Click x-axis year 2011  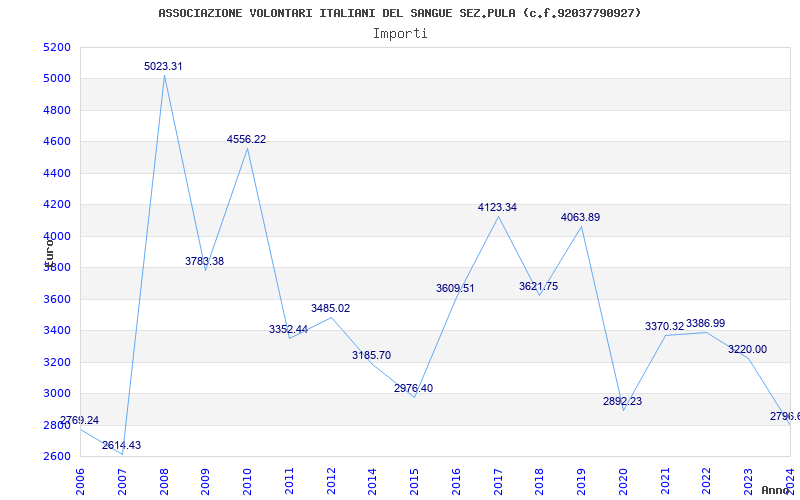(289, 482)
